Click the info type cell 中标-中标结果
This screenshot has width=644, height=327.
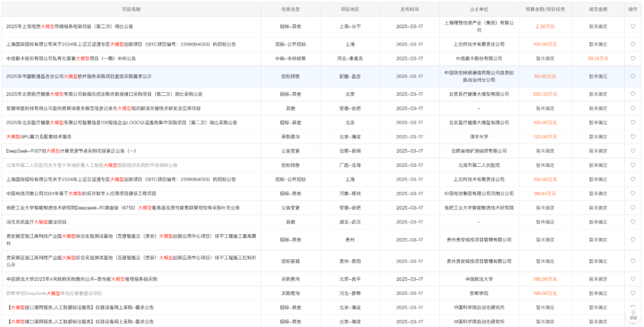pyautogui.click(x=290, y=58)
